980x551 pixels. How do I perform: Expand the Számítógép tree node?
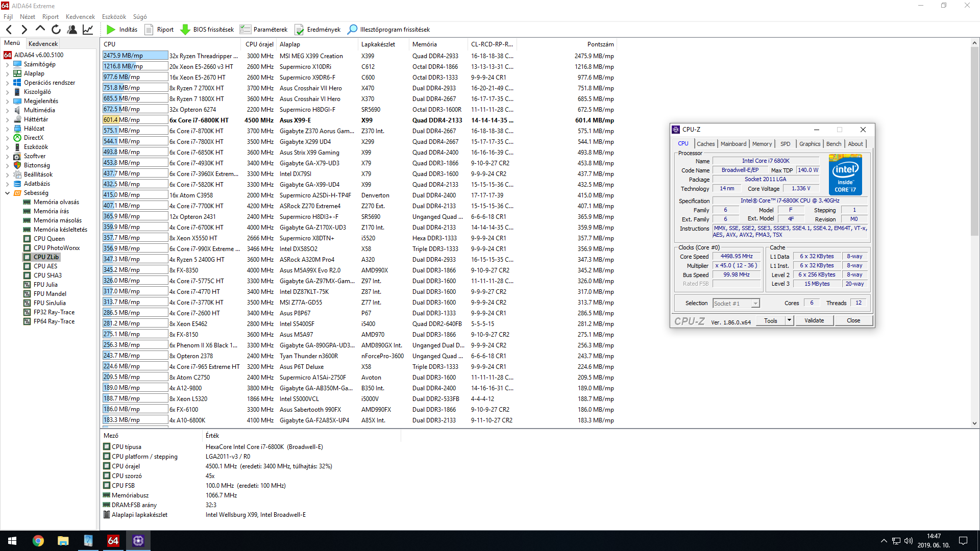(x=7, y=64)
